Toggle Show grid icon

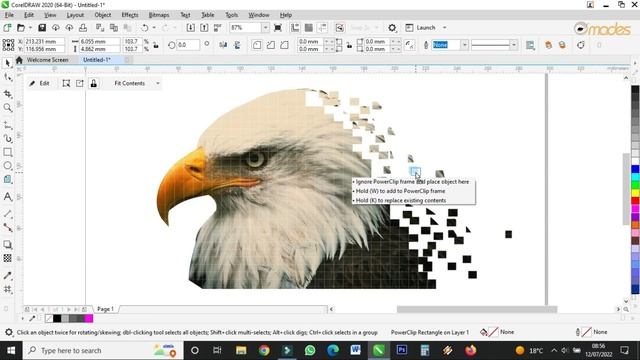point(309,28)
